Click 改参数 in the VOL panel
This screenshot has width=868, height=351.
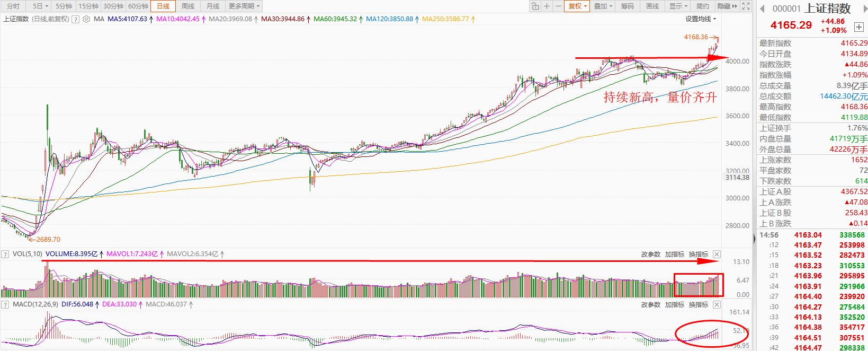[x=650, y=255]
